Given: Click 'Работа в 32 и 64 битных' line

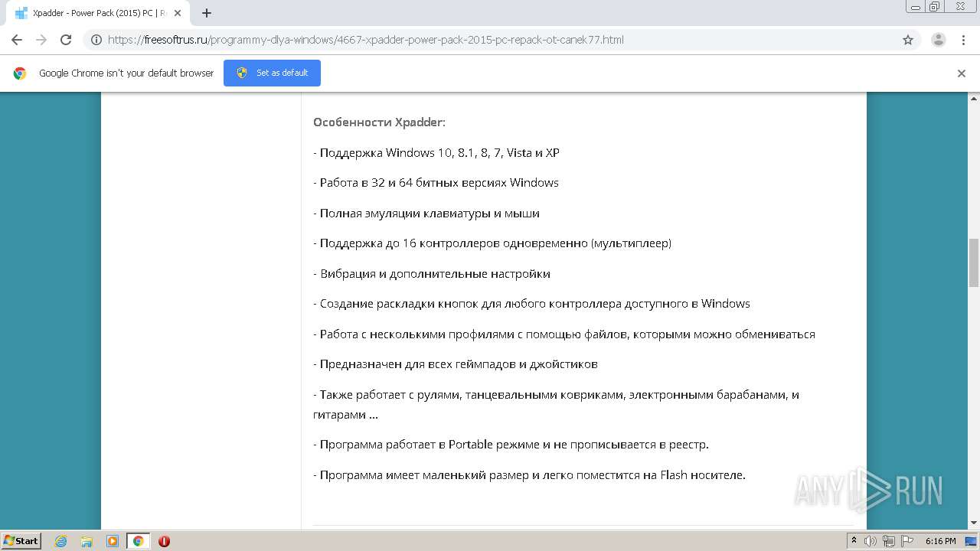Looking at the screenshot, I should click(x=436, y=183).
